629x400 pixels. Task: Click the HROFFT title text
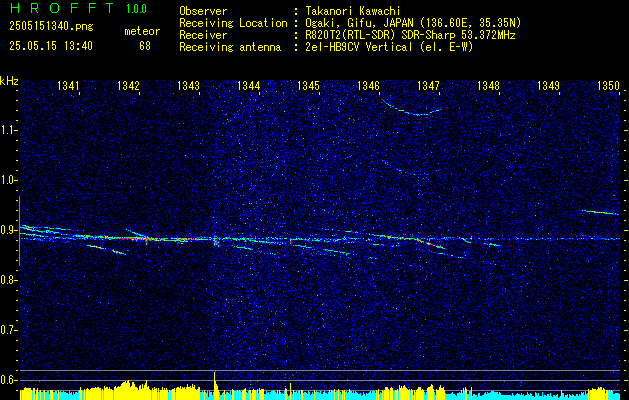click(62, 8)
